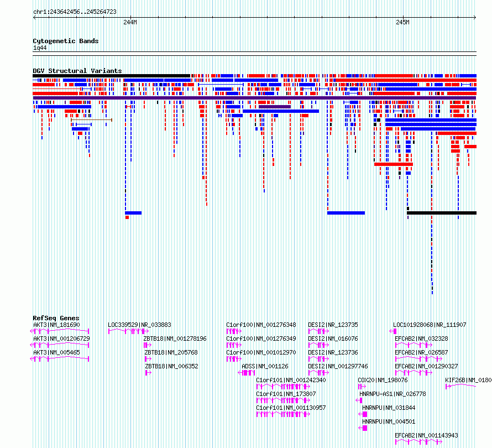Click C1orf100|NM_001276348 label
This screenshot has height=448, width=492.
261,325
